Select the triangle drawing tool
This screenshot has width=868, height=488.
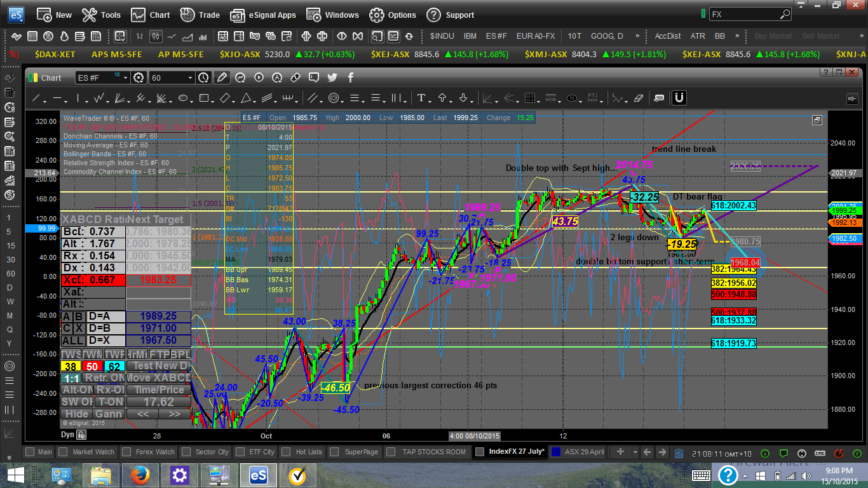pos(245,98)
